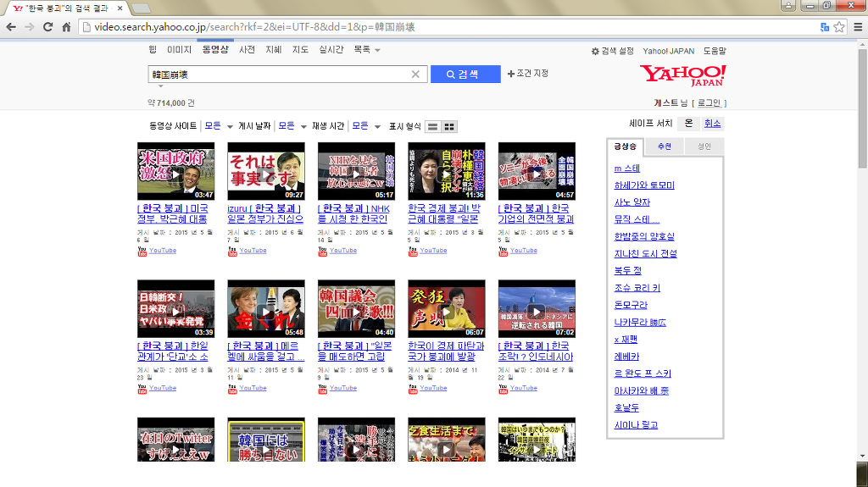Viewport: 868px width, 487px height.
Task: Open the translate icon in the address bar
Action: pyautogui.click(x=824, y=26)
